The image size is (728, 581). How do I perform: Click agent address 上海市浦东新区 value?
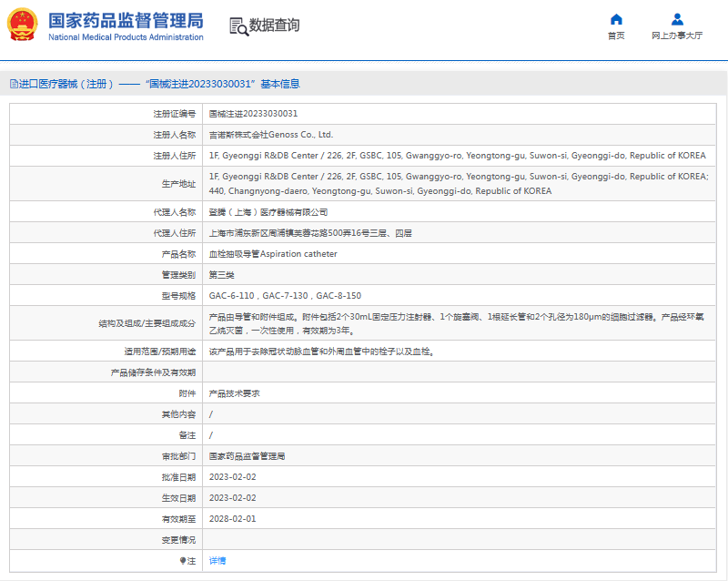pos(310,233)
